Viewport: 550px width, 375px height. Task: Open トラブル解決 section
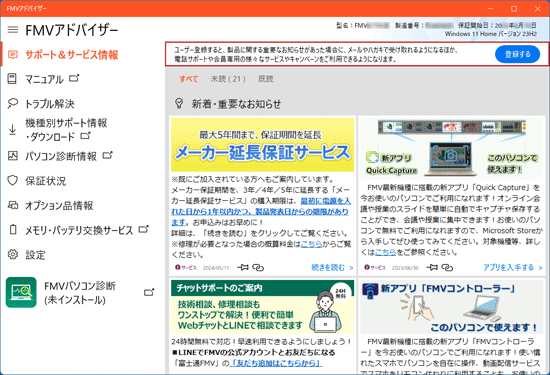(x=50, y=104)
